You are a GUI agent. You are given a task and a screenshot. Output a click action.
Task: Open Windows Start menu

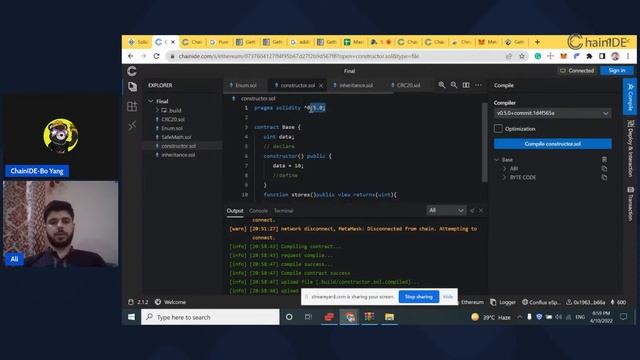131,317
